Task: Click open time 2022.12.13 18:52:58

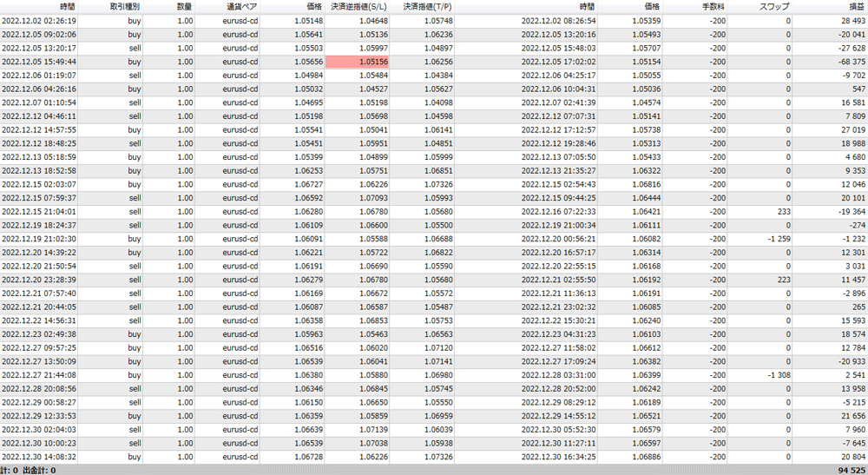Action: coord(39,170)
